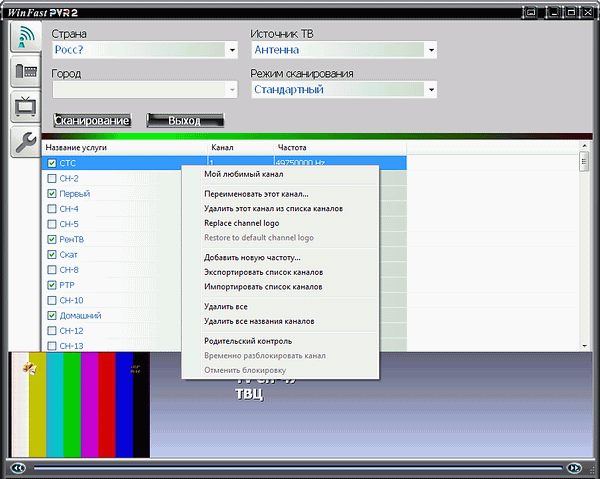The height and width of the screenshot is (479, 600).
Task: Click the rewind arrows at bottom left
Action: 17,467
